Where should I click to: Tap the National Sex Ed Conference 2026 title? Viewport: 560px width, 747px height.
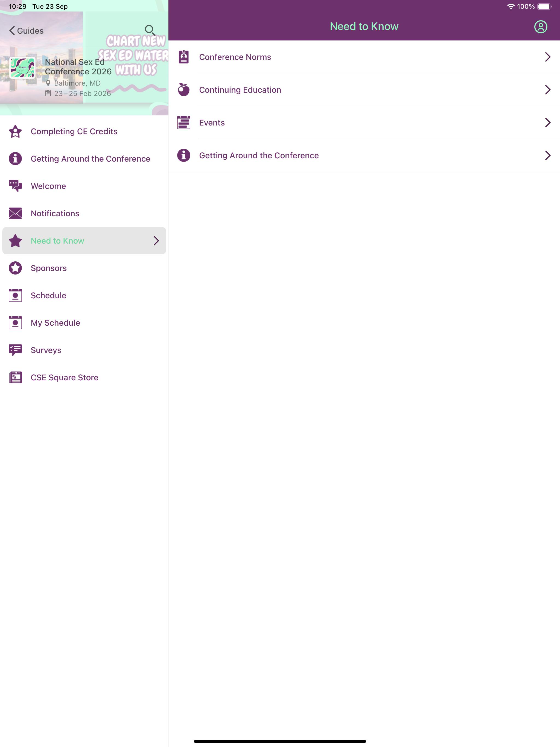(78, 67)
